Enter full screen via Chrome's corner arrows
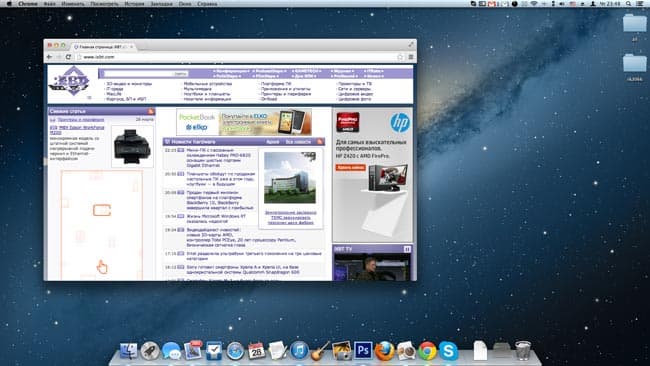The height and width of the screenshot is (366, 650). click(x=411, y=44)
